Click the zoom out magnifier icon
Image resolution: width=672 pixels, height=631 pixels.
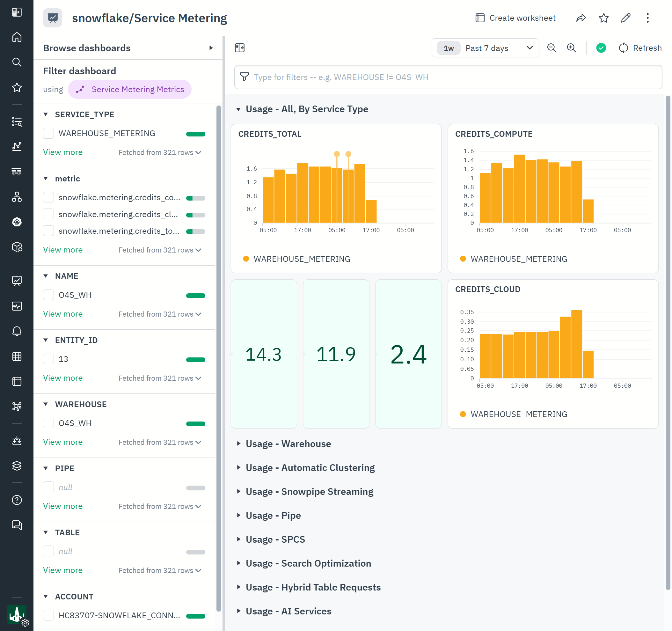click(551, 48)
